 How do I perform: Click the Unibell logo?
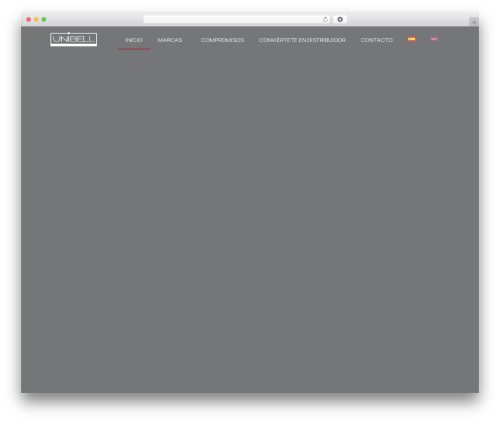click(73, 39)
